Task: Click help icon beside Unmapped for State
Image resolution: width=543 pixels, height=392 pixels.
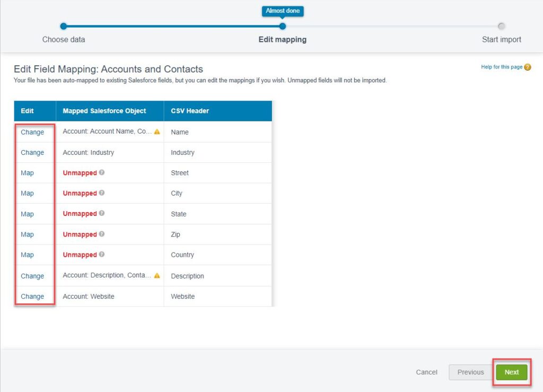Action: coord(101,213)
